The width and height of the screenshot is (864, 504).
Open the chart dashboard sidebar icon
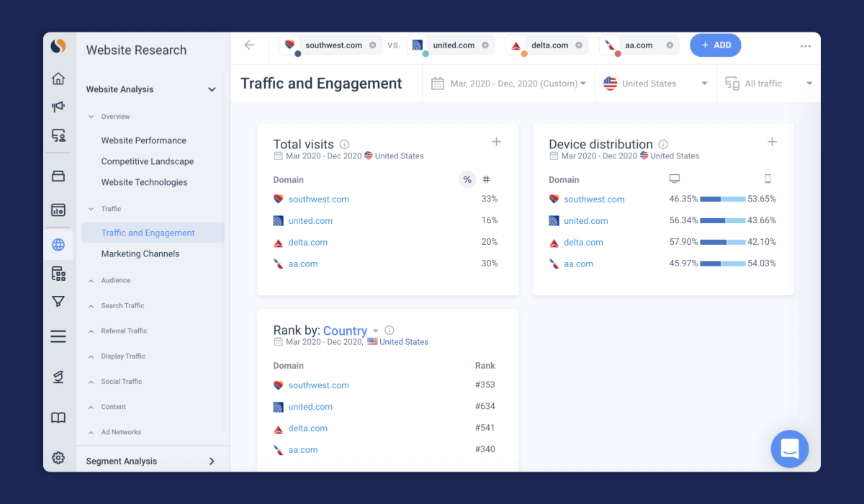tap(58, 210)
